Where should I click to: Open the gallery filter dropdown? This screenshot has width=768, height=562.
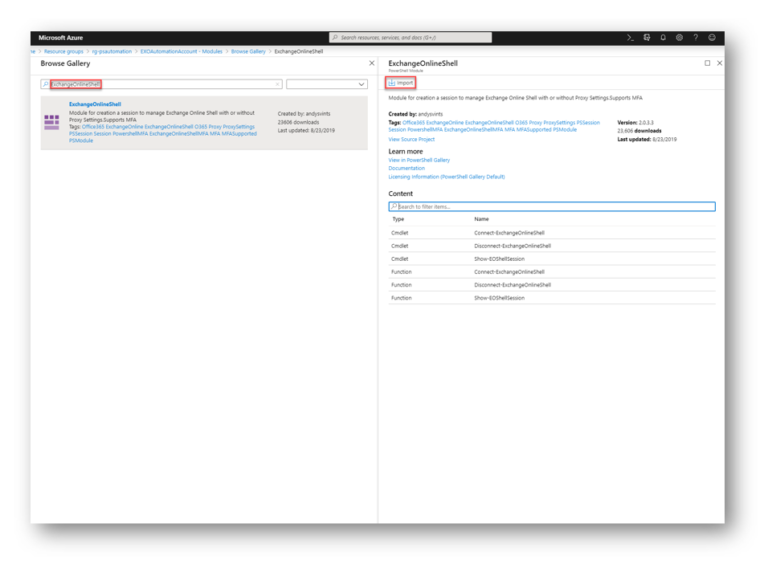point(327,84)
